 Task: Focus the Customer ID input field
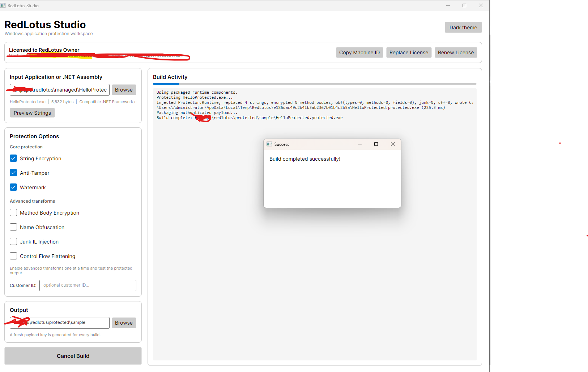tap(88, 285)
